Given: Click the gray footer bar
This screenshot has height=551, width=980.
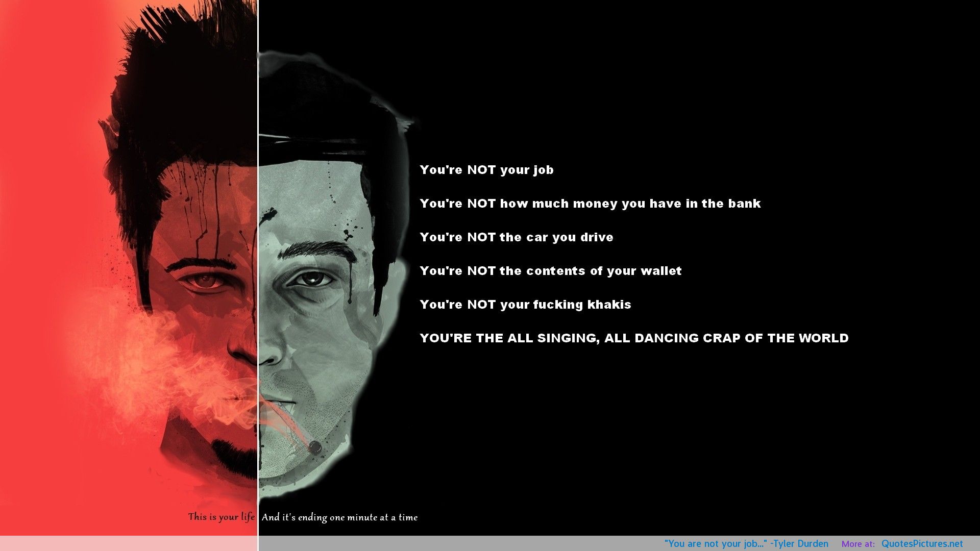Looking at the screenshot, I should [459, 544].
